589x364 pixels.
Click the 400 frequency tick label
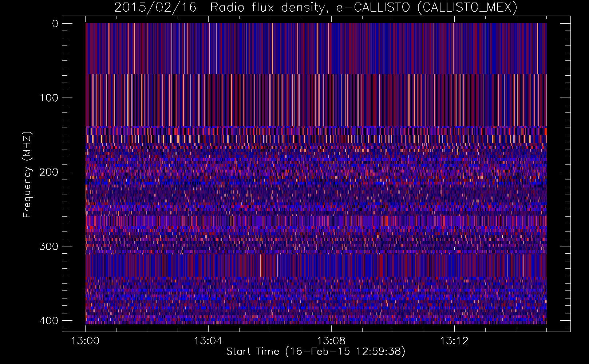coord(48,321)
